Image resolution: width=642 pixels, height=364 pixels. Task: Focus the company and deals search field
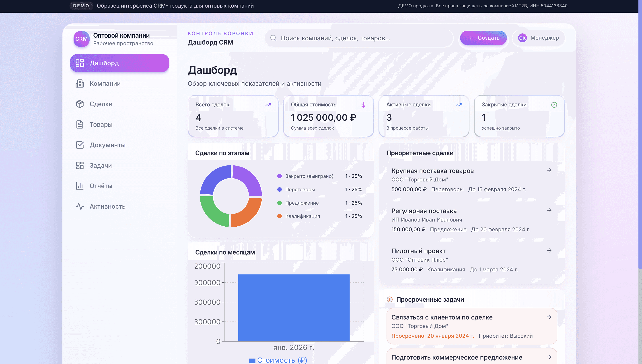360,38
